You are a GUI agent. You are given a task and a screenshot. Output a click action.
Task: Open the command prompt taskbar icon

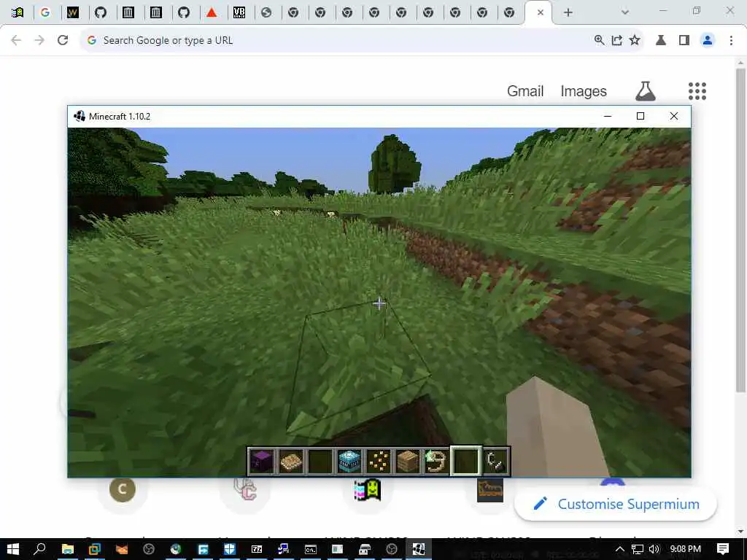(x=311, y=549)
